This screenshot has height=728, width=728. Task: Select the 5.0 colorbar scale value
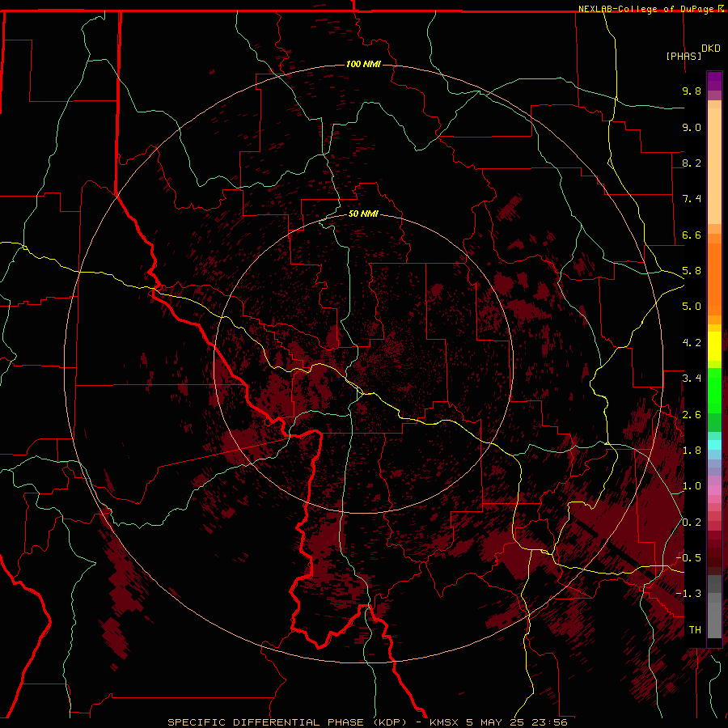[692, 307]
